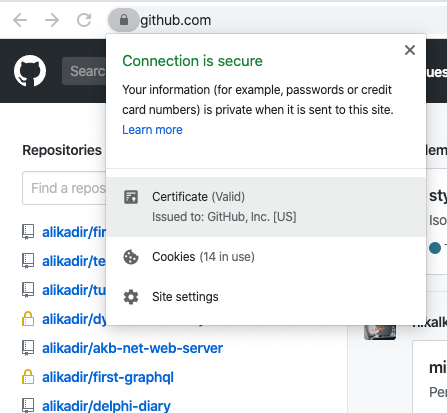Click the Issued to: GitHub, Inc. text

coord(224,217)
